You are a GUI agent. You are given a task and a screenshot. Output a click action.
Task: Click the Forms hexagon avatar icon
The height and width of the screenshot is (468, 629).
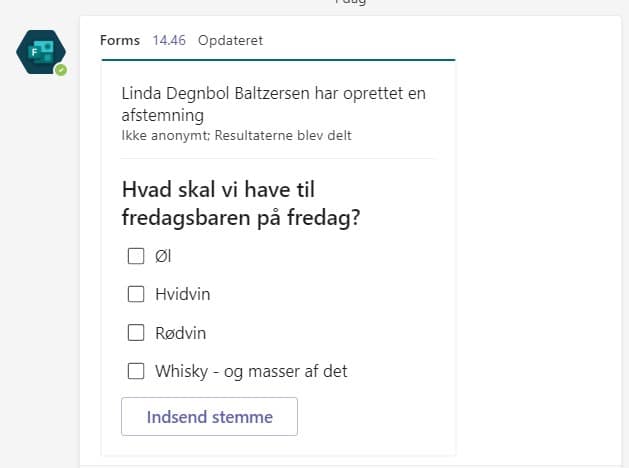(41, 52)
